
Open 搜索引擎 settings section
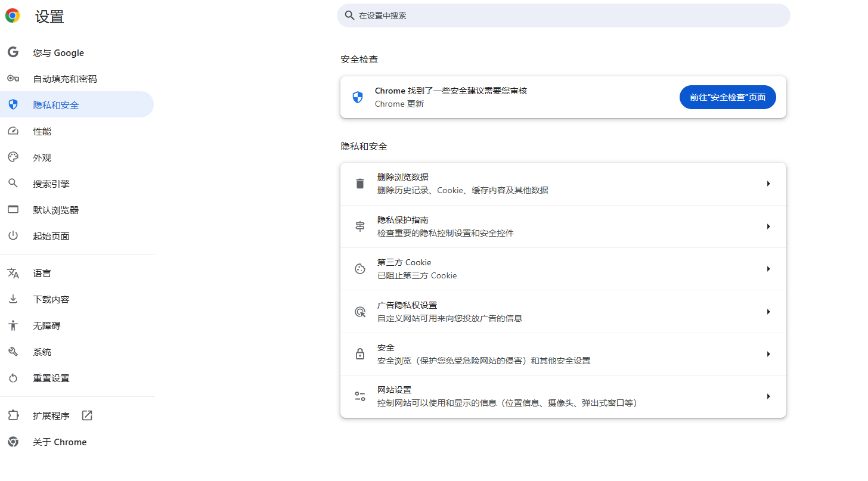pos(77,184)
